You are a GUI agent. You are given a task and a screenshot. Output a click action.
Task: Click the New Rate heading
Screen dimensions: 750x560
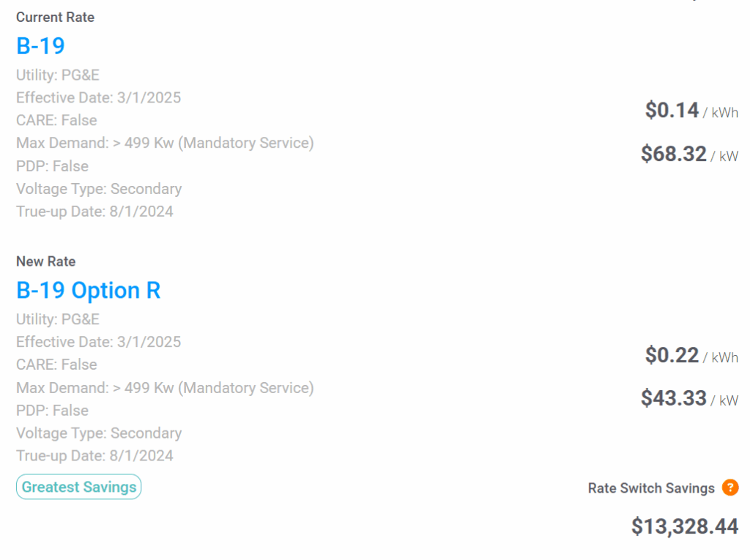click(x=46, y=261)
